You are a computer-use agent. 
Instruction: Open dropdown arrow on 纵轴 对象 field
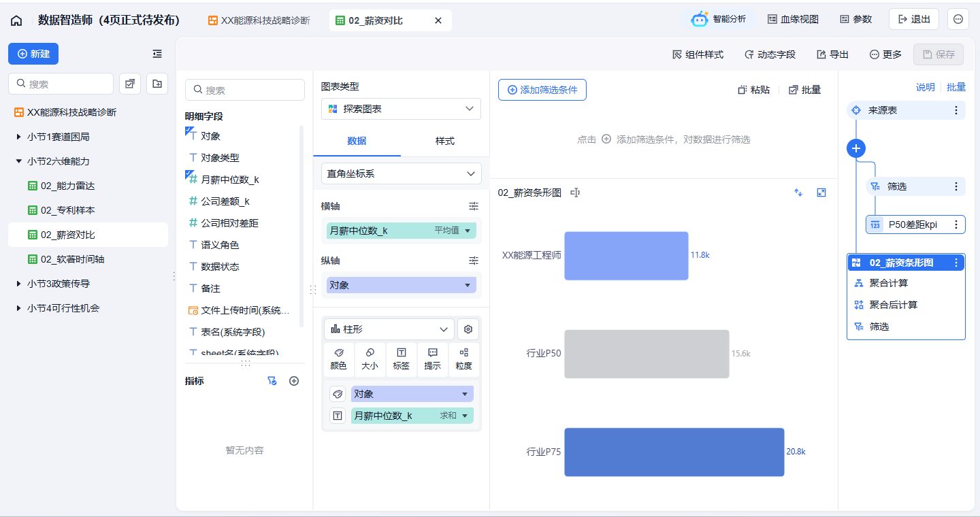[x=468, y=285]
